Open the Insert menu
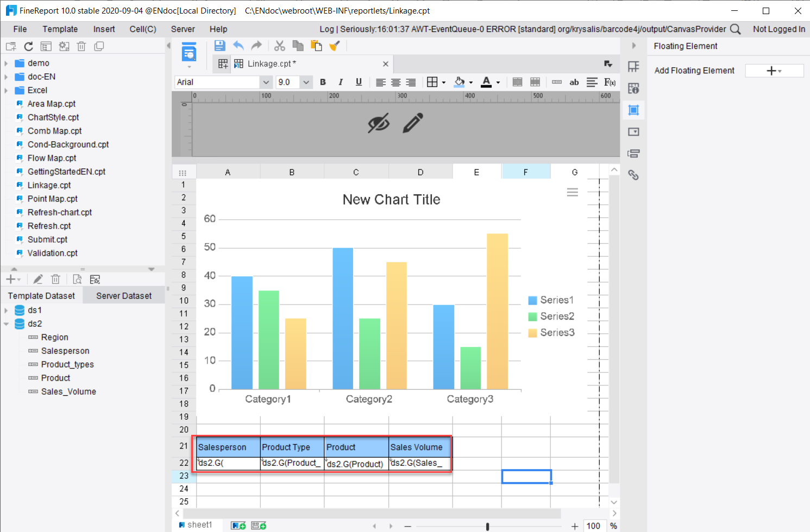The width and height of the screenshot is (810, 532). click(104, 29)
